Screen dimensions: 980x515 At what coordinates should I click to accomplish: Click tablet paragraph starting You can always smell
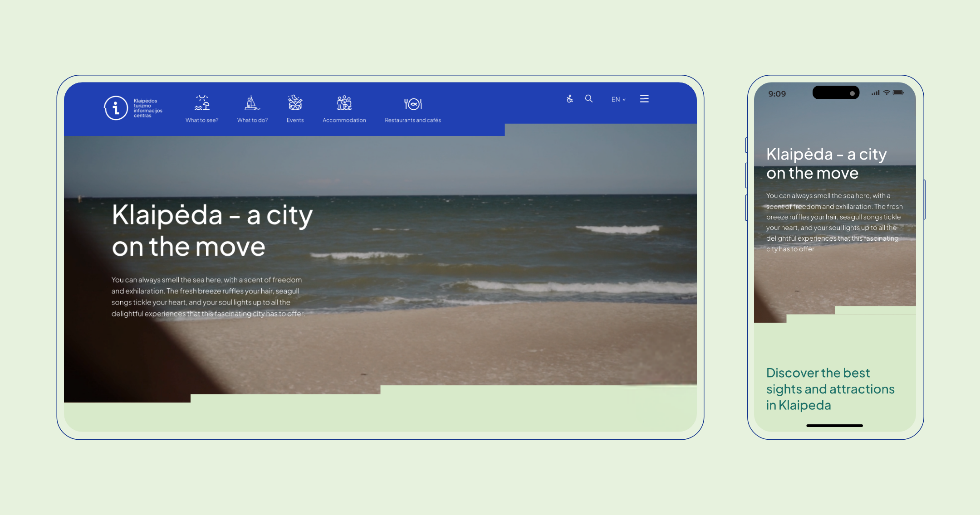point(208,296)
